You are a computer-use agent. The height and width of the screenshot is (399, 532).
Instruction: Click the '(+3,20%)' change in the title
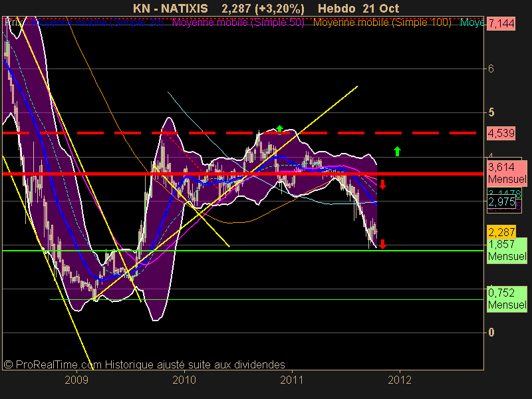pyautogui.click(x=280, y=9)
